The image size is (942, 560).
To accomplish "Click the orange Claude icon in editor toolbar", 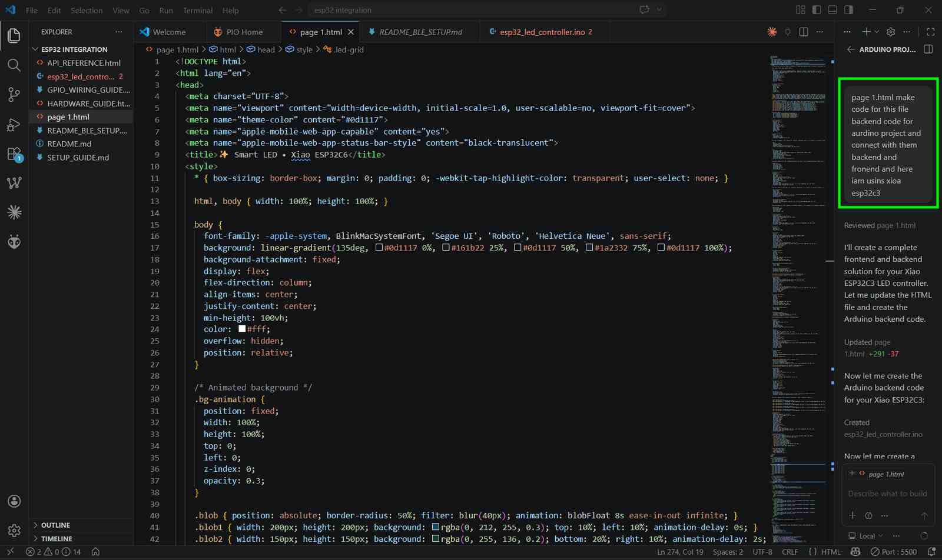I will tap(772, 32).
